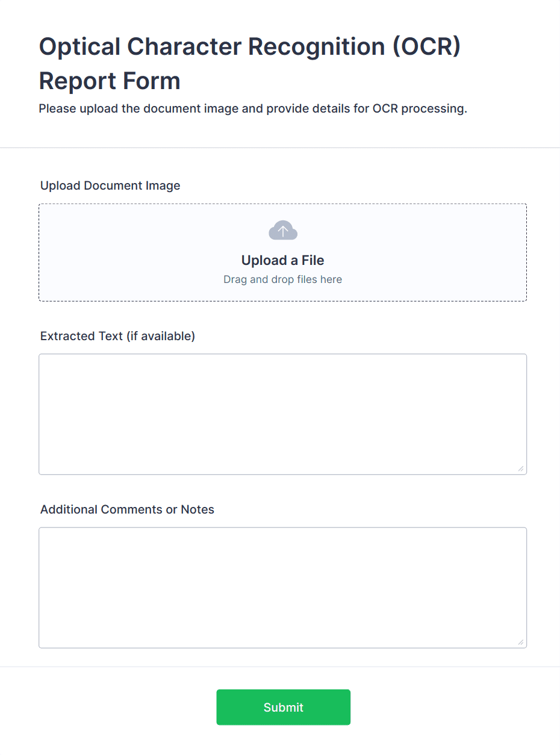Click the "Report Form" heading line
The height and width of the screenshot is (755, 560).
pos(110,81)
